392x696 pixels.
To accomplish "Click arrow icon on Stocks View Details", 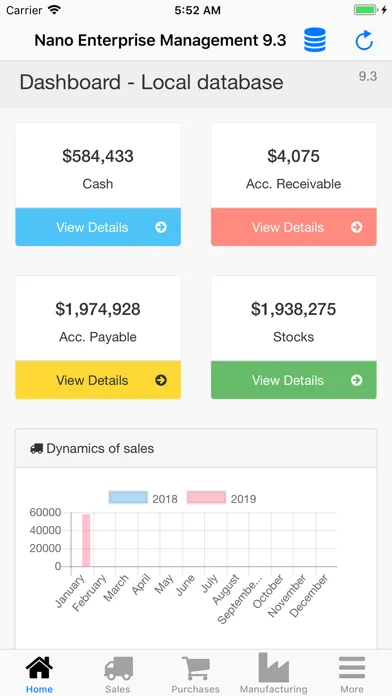I will coord(356,380).
